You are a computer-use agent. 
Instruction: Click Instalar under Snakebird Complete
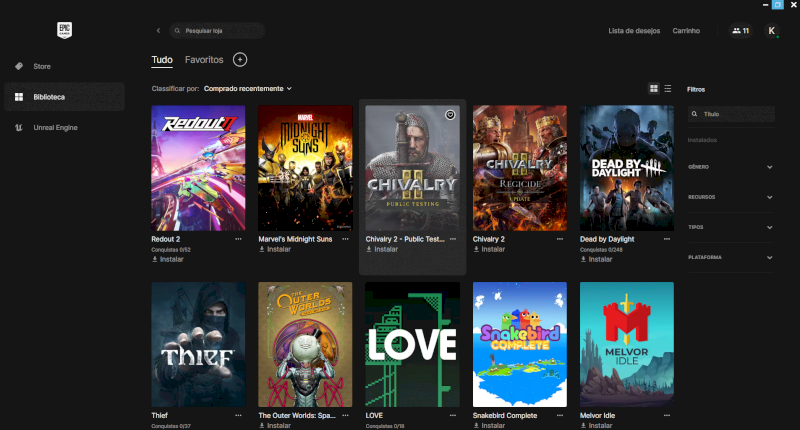pyautogui.click(x=489, y=425)
